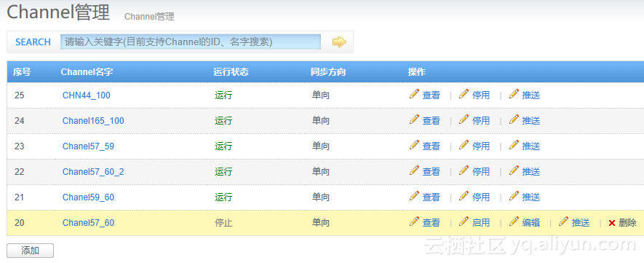Click pencil icon beside 停用 in Chanel165_100 row
The image size is (644, 263).
464,119
